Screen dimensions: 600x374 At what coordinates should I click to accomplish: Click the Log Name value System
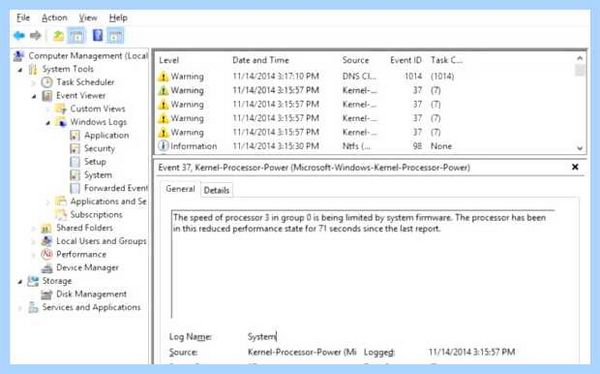tap(262, 337)
